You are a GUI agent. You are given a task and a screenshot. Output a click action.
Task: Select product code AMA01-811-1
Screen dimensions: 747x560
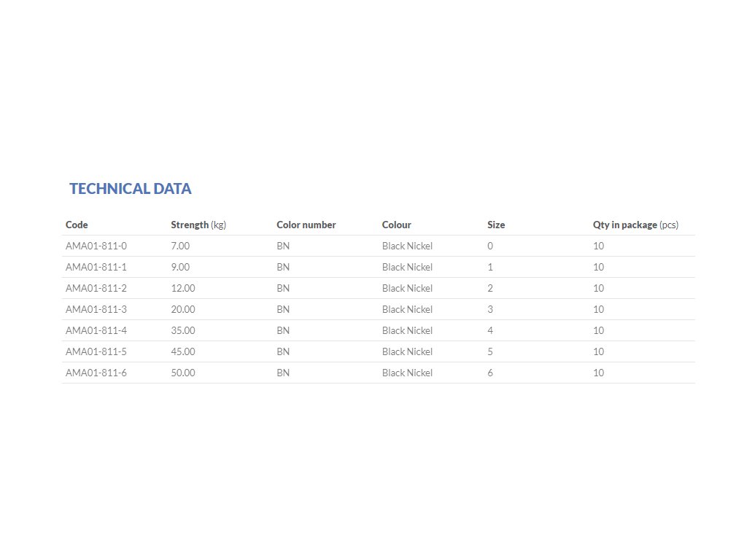[96, 267]
